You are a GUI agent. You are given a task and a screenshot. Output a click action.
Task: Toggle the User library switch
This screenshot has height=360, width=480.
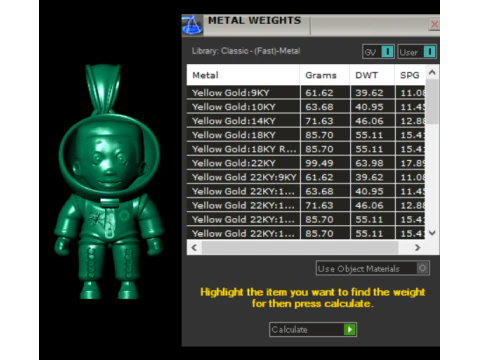pyautogui.click(x=417, y=52)
